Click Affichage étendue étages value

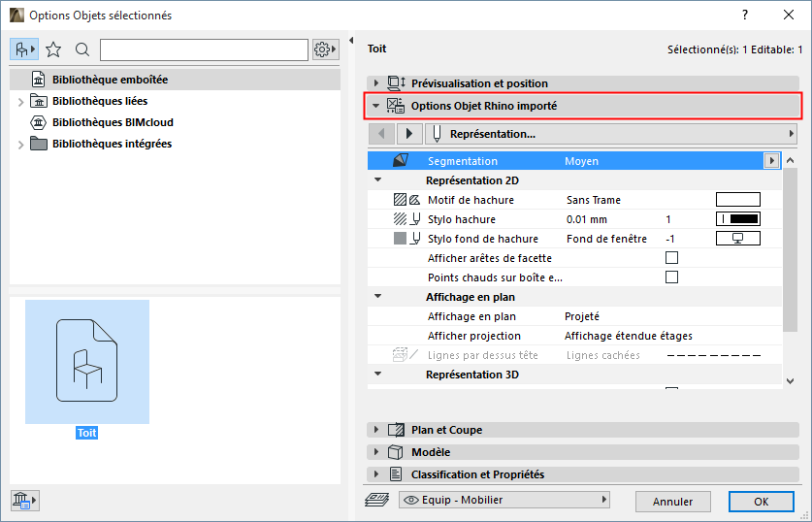point(629,336)
